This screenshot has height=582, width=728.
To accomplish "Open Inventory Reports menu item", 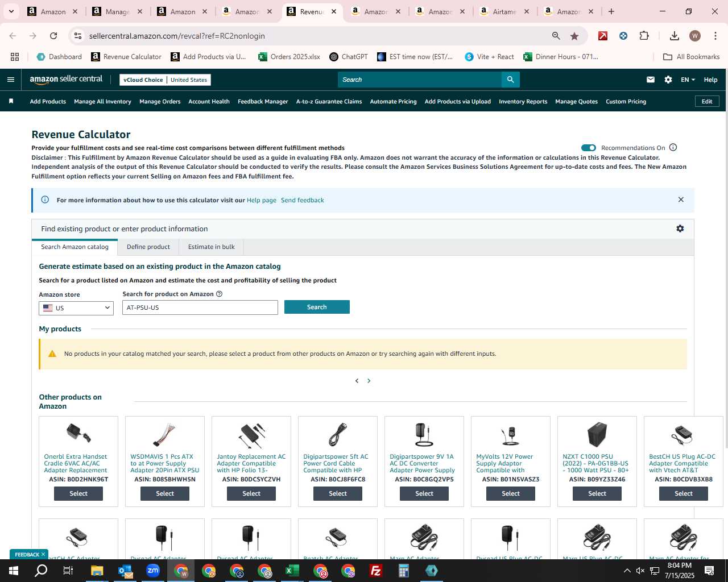I will [x=523, y=102].
